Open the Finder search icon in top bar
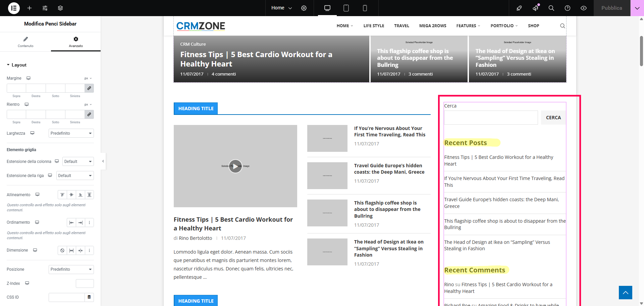The width and height of the screenshot is (644, 306). (x=551, y=8)
